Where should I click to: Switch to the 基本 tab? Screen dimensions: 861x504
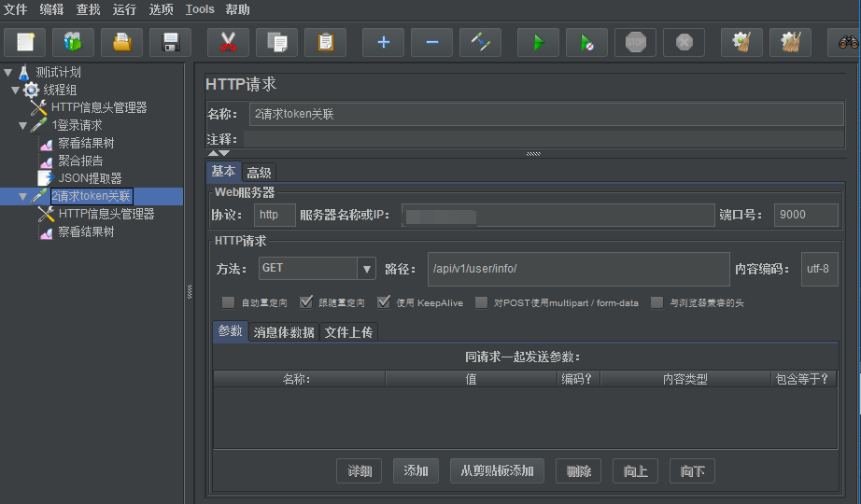point(223,172)
